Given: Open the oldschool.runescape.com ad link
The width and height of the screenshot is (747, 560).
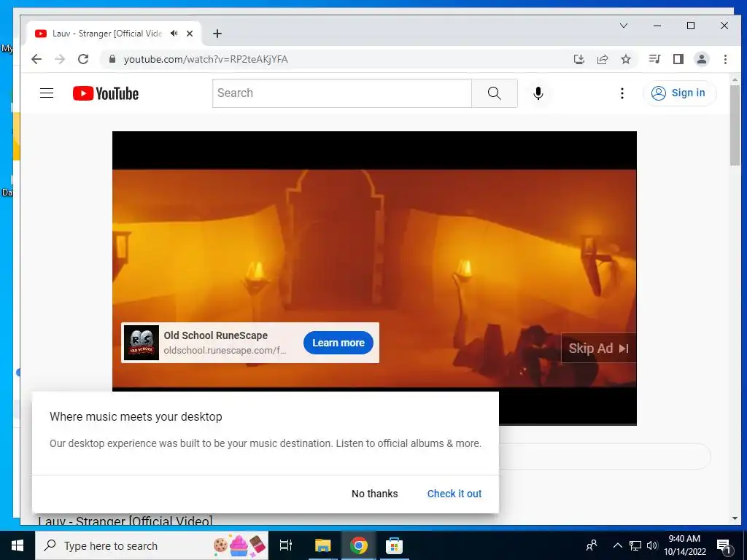Looking at the screenshot, I should (x=225, y=351).
